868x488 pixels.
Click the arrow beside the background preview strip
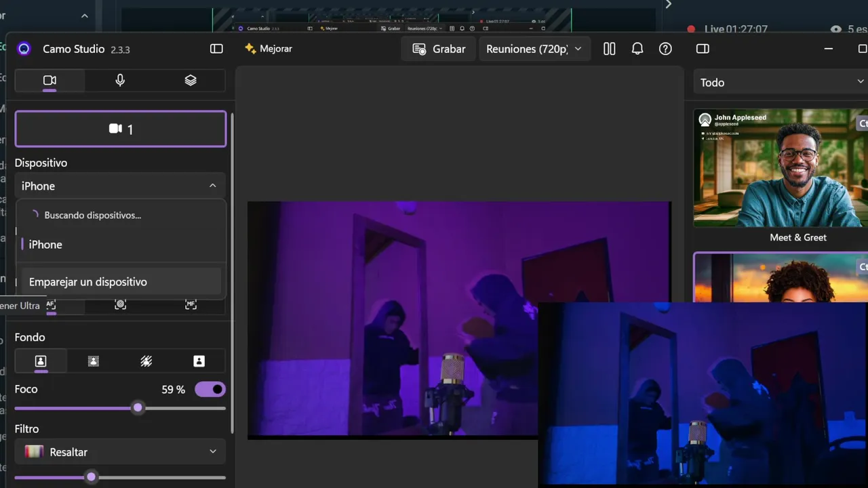(x=669, y=5)
